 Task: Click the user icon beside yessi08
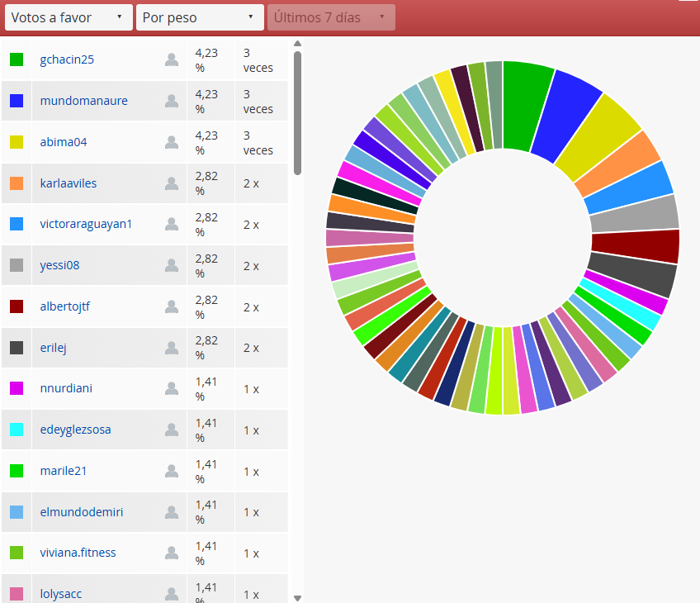point(172,265)
